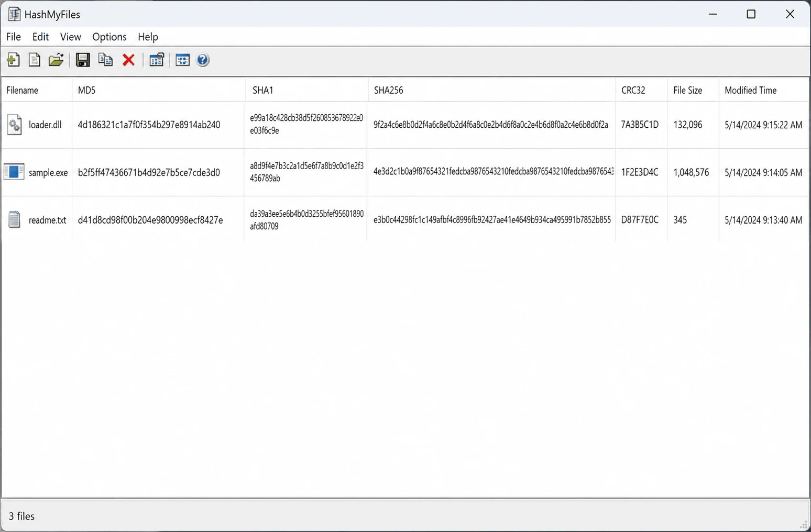811x532 pixels.
Task: Maximize the HashMyFiles window
Action: click(x=751, y=14)
